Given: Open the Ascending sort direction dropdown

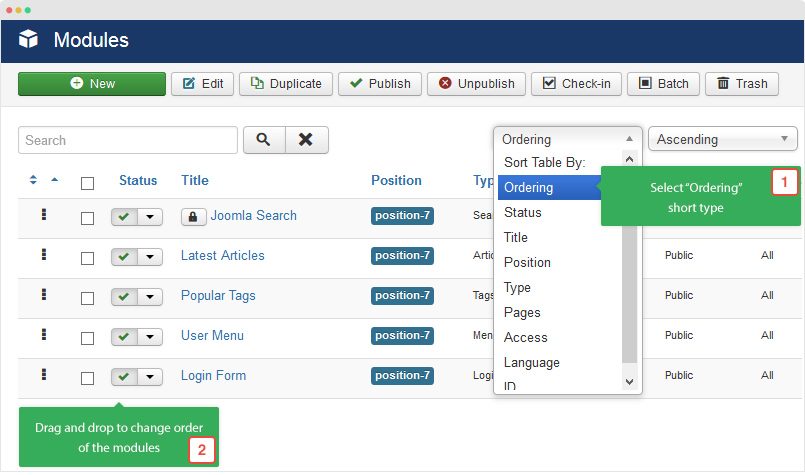Looking at the screenshot, I should point(722,140).
